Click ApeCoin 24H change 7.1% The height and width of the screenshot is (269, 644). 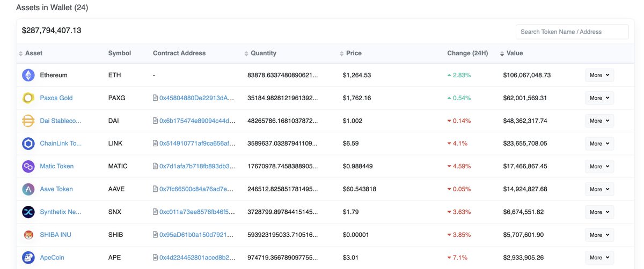coord(457,257)
